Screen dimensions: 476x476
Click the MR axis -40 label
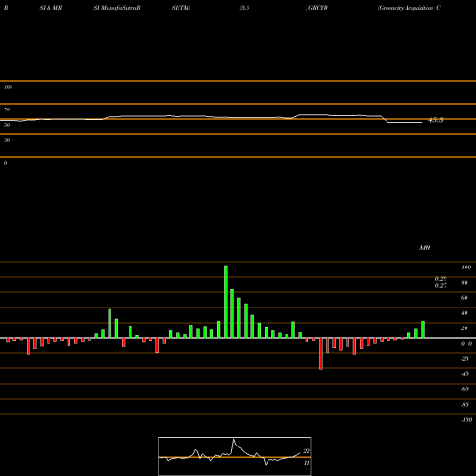click(465, 374)
